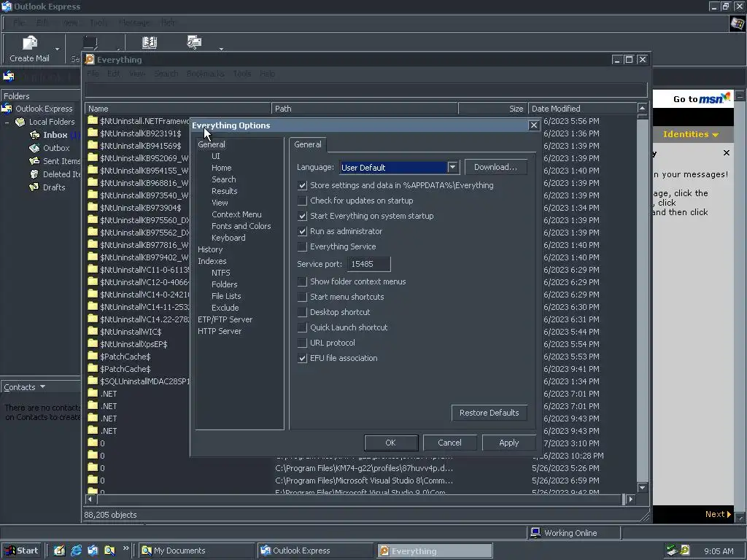Click the Download... button
The height and width of the screenshot is (560, 747).
click(495, 167)
